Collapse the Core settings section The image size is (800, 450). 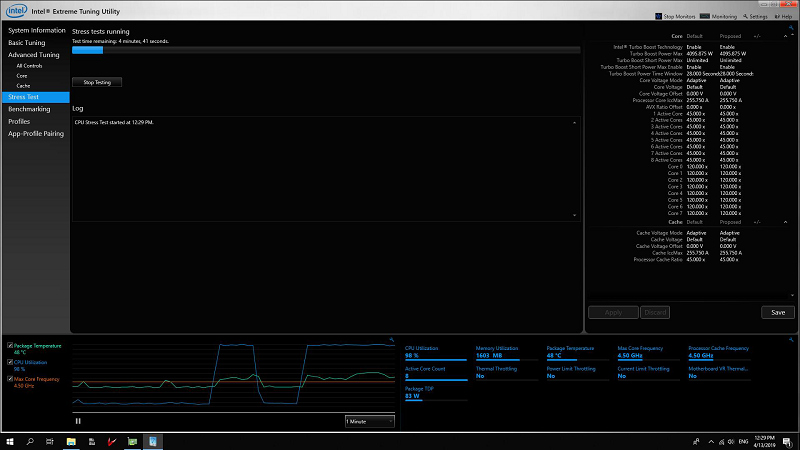(785, 36)
